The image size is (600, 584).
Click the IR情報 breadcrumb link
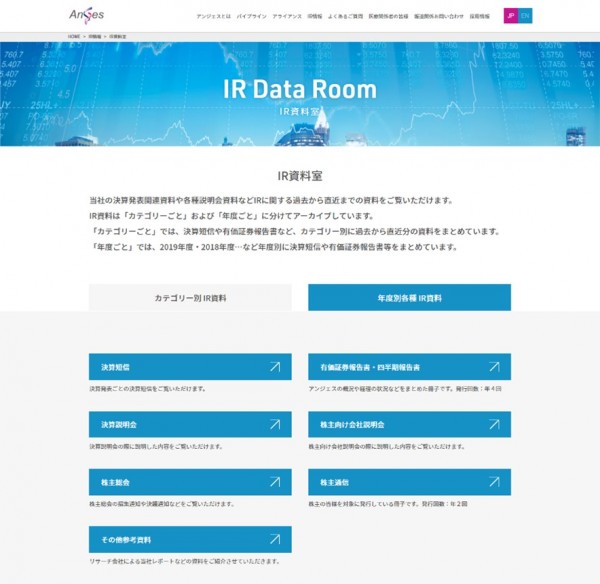(x=95, y=36)
